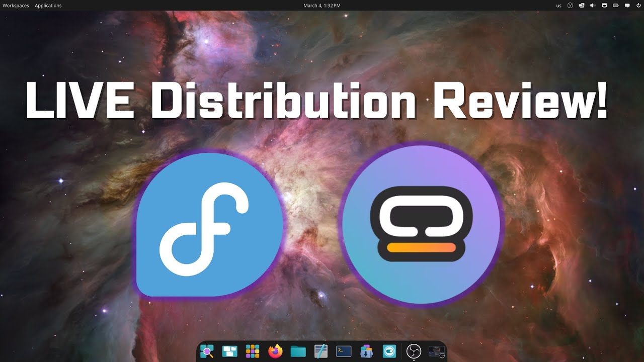The width and height of the screenshot is (644, 362).
Task: Open the tiling windows applet in the top panel
Action: [x=582, y=6]
